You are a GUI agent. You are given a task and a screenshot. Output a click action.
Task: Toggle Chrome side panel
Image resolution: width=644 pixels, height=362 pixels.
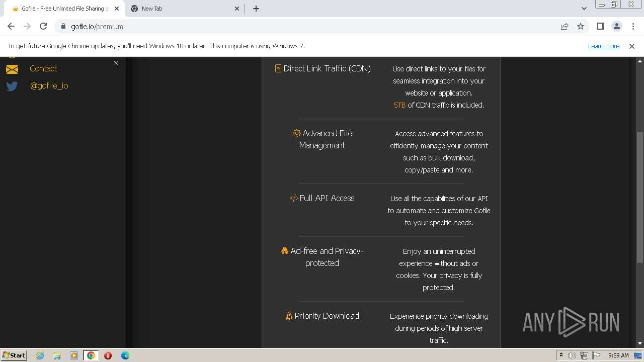600,26
